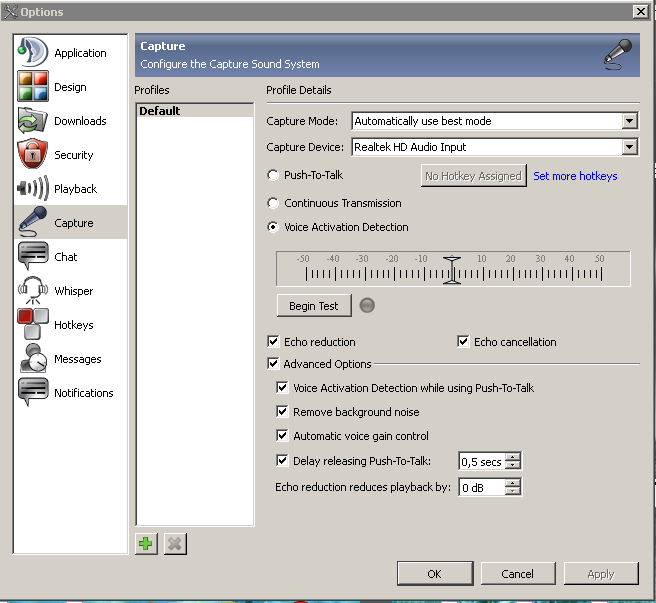Select the Capture microphone icon in sidebar

(x=33, y=222)
